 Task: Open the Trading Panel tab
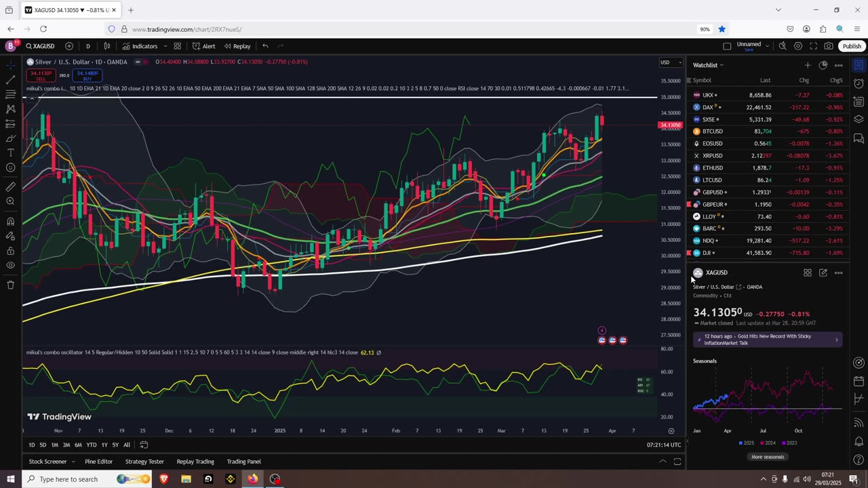244,462
